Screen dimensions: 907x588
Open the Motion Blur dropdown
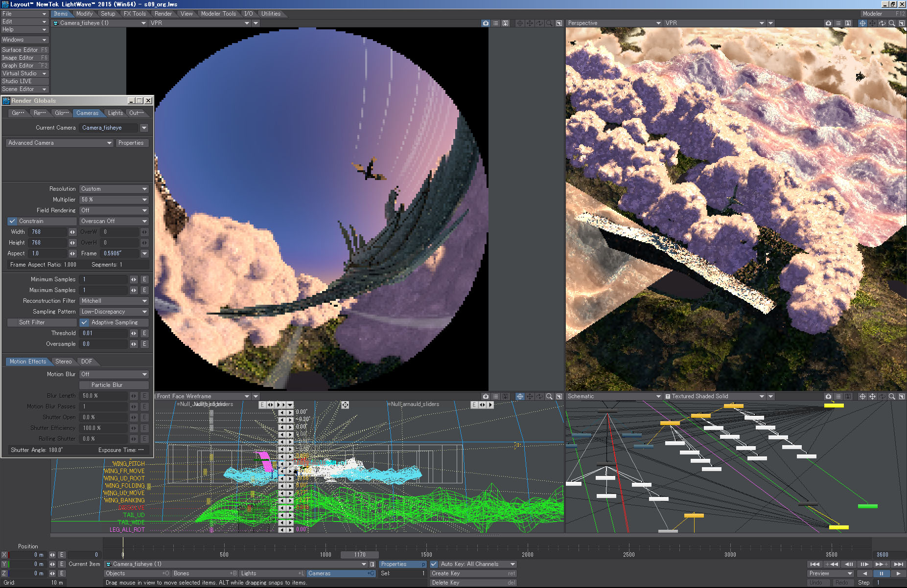(114, 374)
